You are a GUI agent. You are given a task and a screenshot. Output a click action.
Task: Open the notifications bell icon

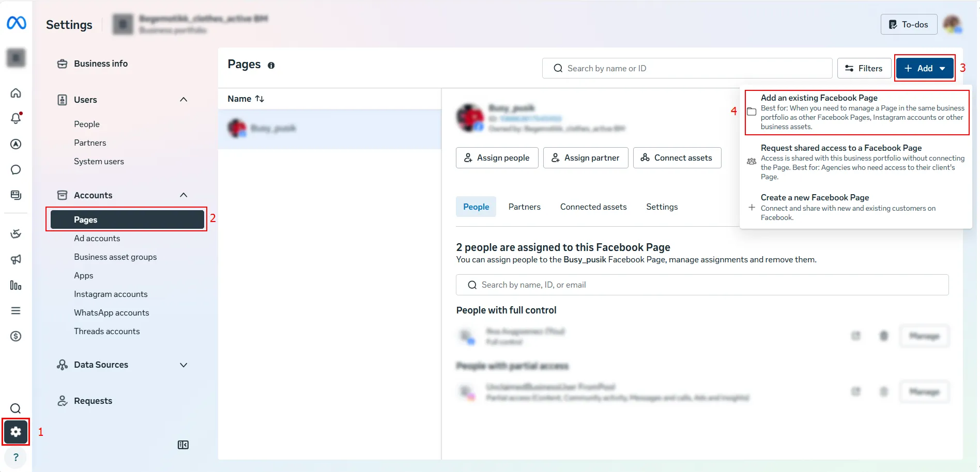click(x=16, y=118)
